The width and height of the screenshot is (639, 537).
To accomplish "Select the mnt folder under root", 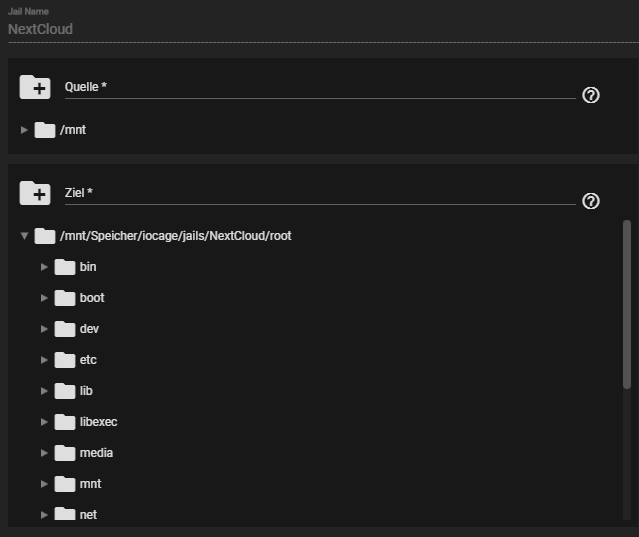I will (x=90, y=484).
